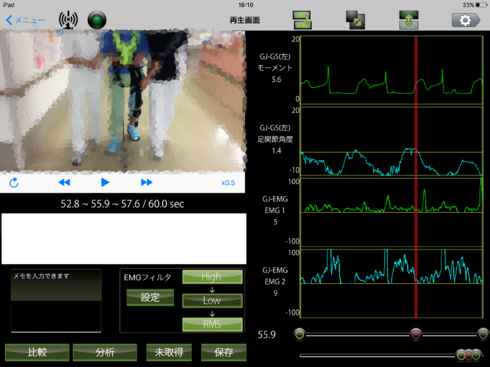Click the EMG 1 waveform graph

click(392, 212)
